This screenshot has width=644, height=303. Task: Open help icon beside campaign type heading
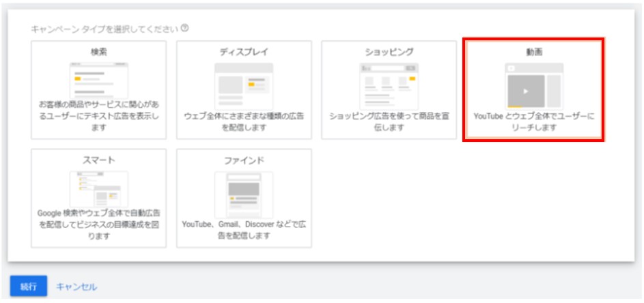[185, 29]
